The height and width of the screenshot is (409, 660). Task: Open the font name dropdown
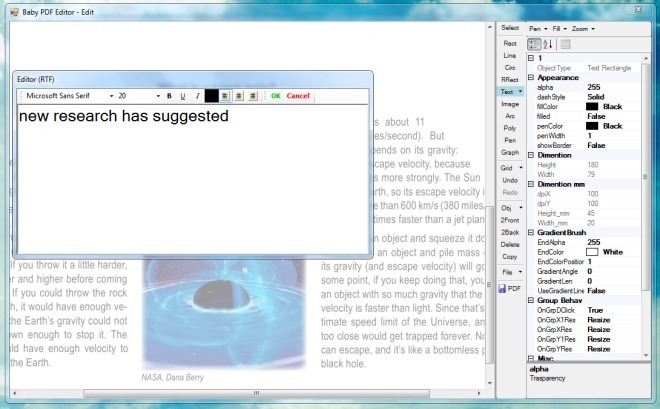click(x=111, y=96)
